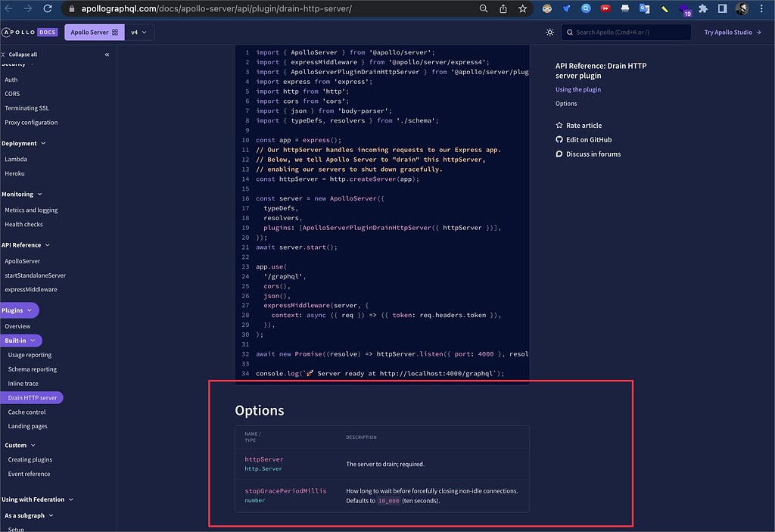Click the search magnifier in the Apollo search bar
This screenshot has height=532, width=775.
tap(570, 32)
